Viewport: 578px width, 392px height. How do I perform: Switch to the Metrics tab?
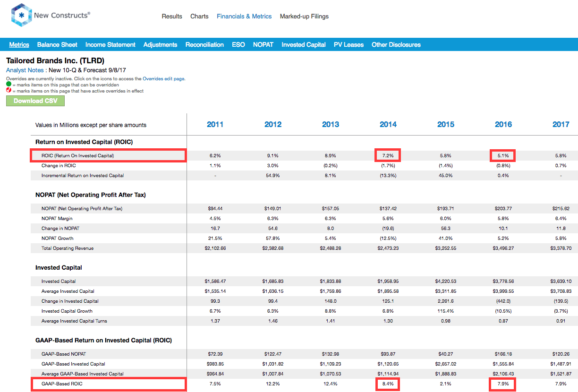[19, 44]
